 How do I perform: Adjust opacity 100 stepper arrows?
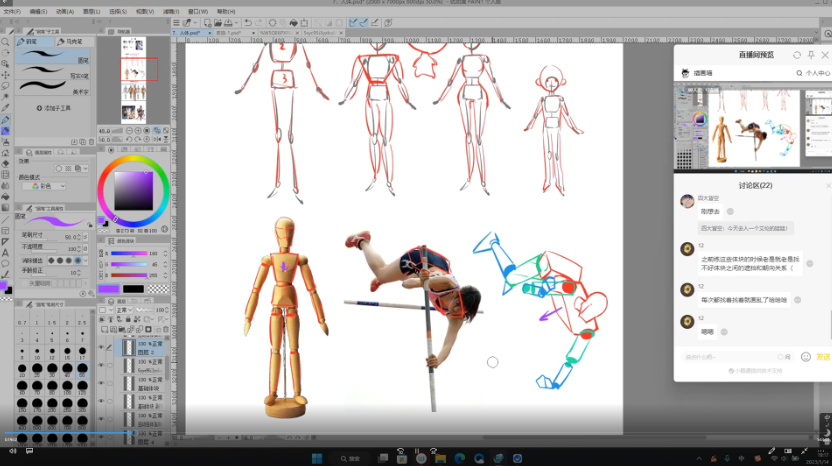(x=79, y=248)
